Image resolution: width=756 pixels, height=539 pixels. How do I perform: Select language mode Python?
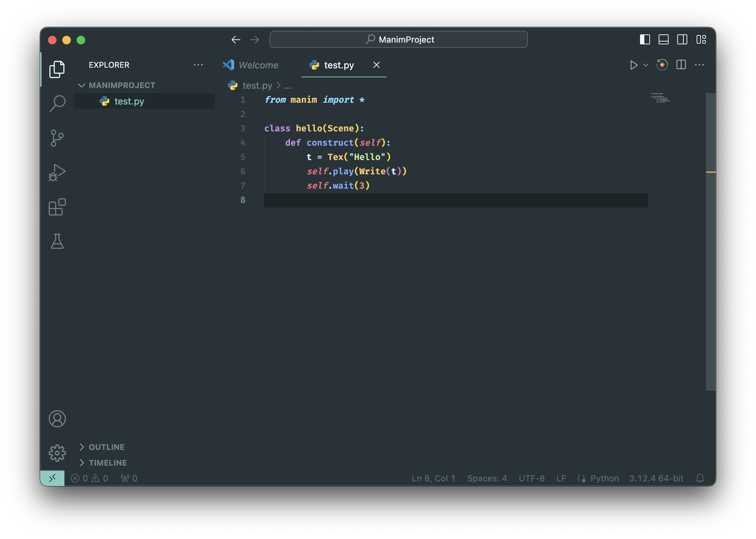tap(605, 479)
